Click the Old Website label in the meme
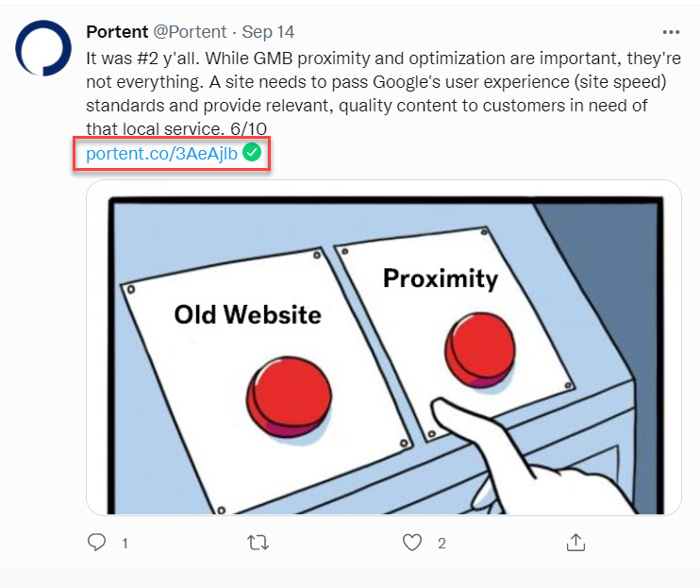Screen dimensions: 700x588 [x=247, y=314]
